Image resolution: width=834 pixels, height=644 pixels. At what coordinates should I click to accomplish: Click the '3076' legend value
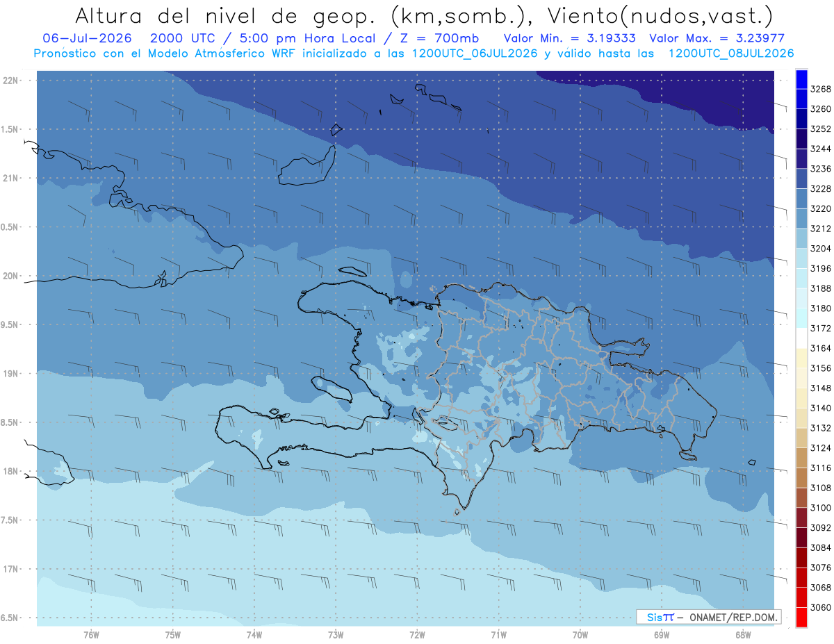click(x=821, y=568)
